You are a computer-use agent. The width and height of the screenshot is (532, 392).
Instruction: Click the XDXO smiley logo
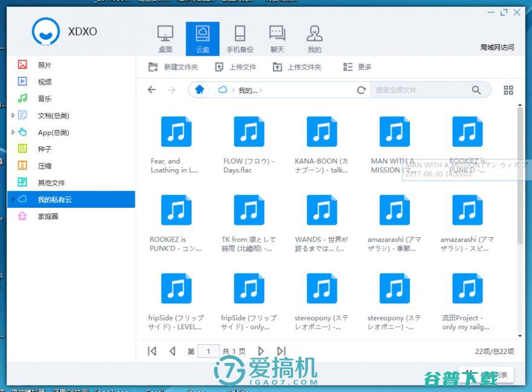[x=46, y=31]
